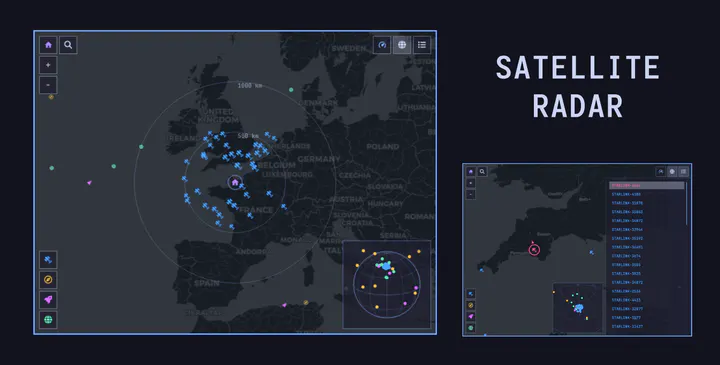Toggle orange debris filter in small window
Image resolution: width=720 pixels, height=365 pixels.
pyautogui.click(x=471, y=305)
